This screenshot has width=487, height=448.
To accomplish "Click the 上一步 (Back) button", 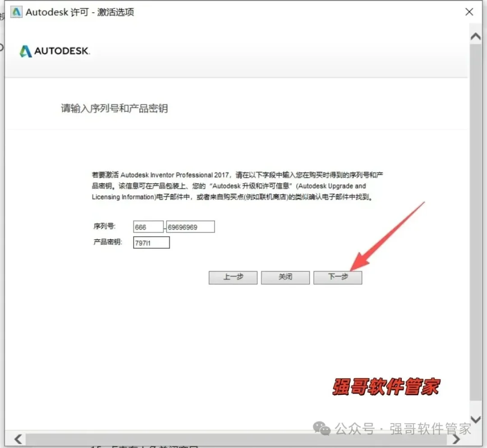I will click(x=233, y=277).
